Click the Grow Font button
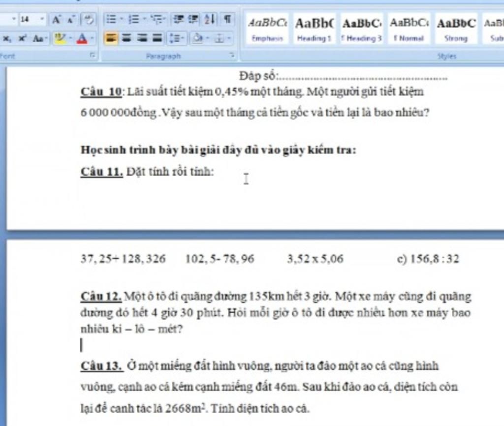The image size is (504, 426). click(56, 20)
